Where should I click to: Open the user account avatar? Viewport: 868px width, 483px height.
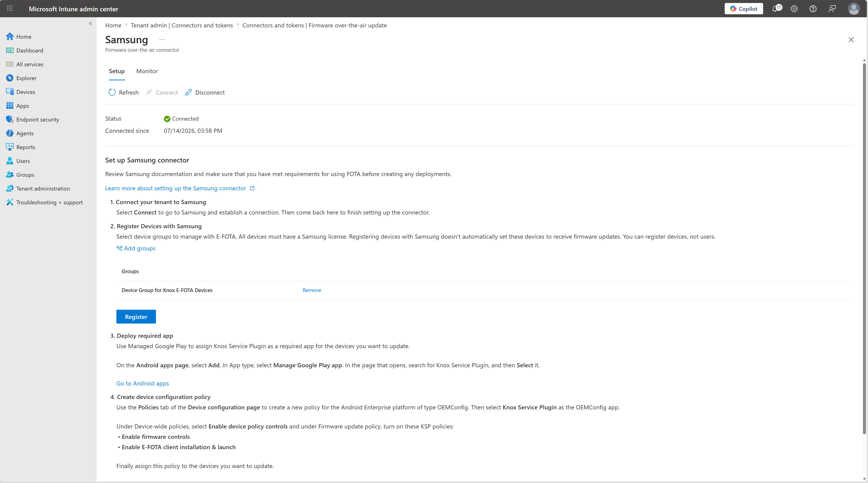(854, 9)
